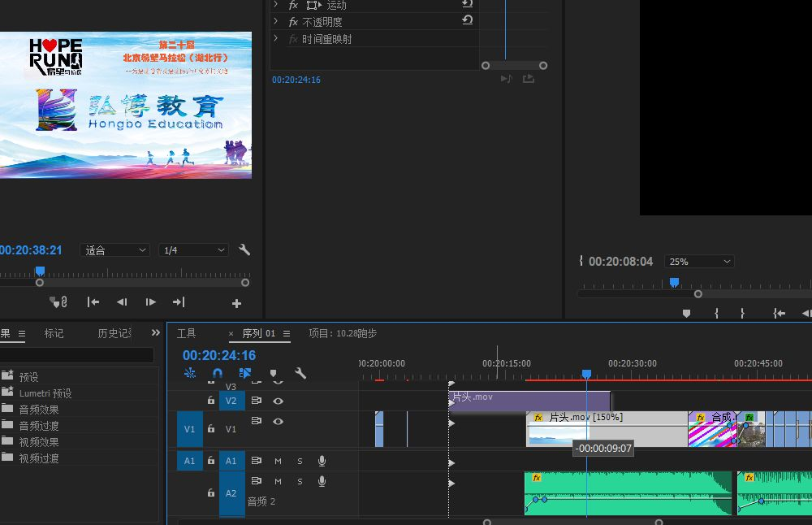
Task: Open source monitor wrench settings
Action: (x=244, y=249)
